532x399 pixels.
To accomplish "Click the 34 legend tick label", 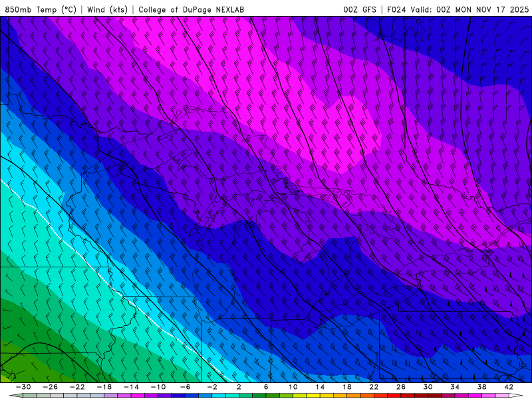I will tap(455, 387).
